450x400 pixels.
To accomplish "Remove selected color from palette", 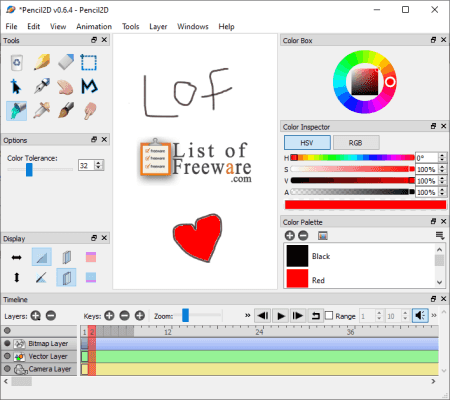I will coord(303,236).
